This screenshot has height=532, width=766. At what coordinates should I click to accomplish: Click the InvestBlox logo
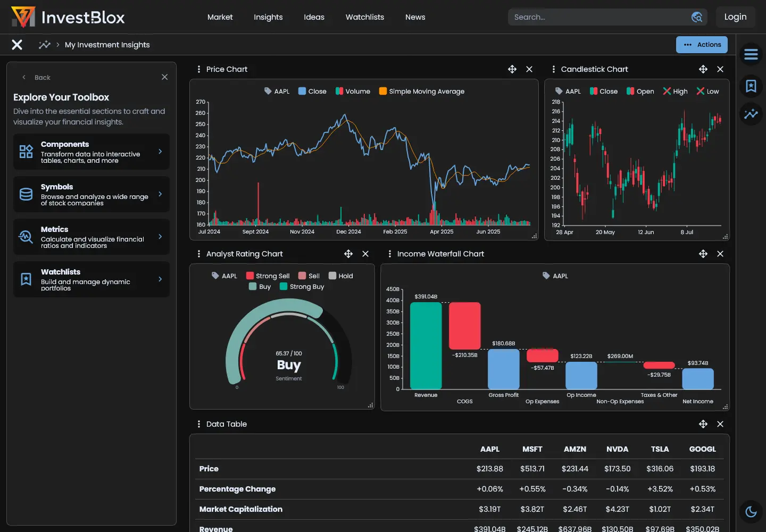coord(68,17)
